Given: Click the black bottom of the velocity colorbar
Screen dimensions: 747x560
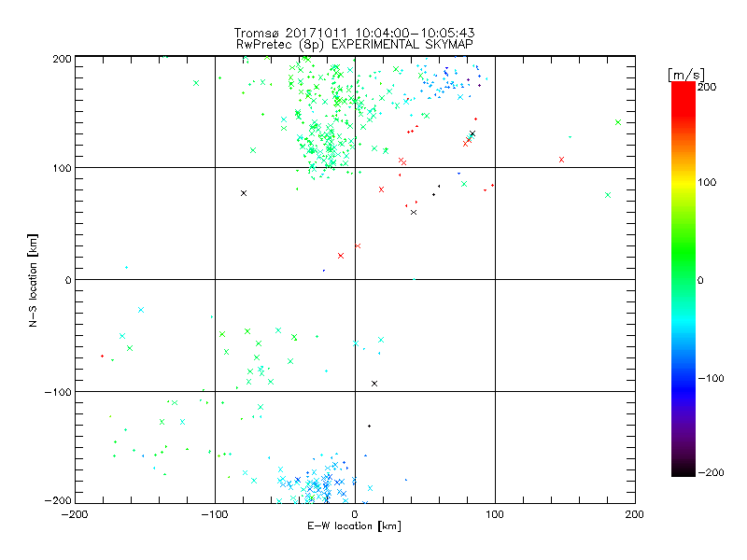Looking at the screenshot, I should pyautogui.click(x=684, y=471).
